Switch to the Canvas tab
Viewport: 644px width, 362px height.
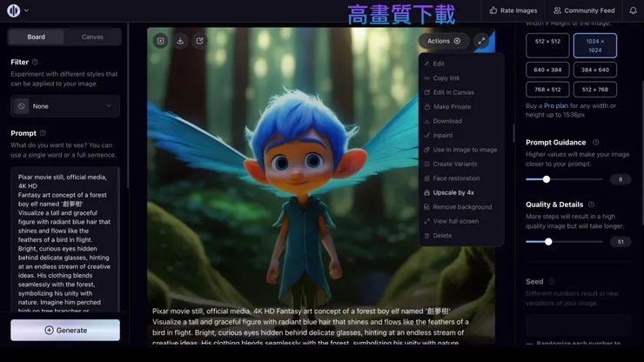(92, 37)
